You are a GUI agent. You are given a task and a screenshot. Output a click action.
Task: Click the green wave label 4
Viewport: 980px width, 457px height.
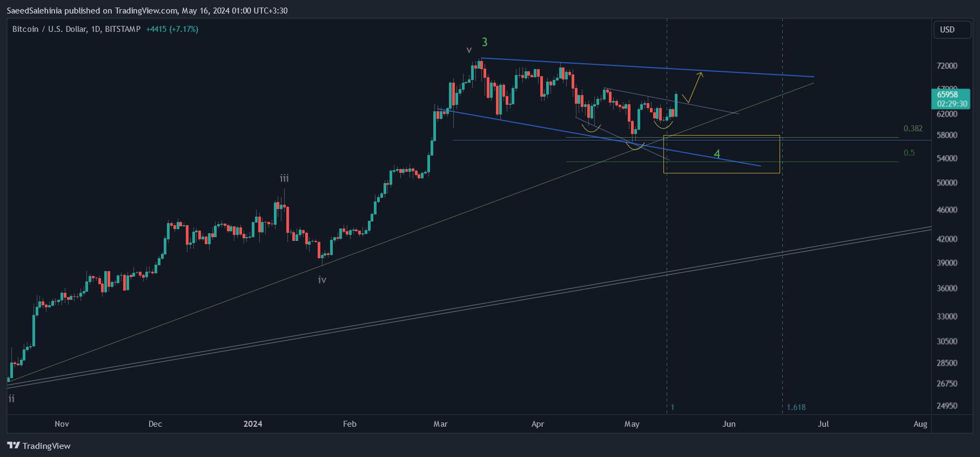point(717,154)
